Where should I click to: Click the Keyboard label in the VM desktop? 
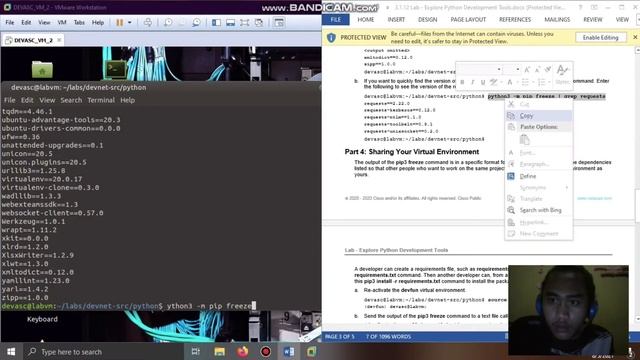42,319
